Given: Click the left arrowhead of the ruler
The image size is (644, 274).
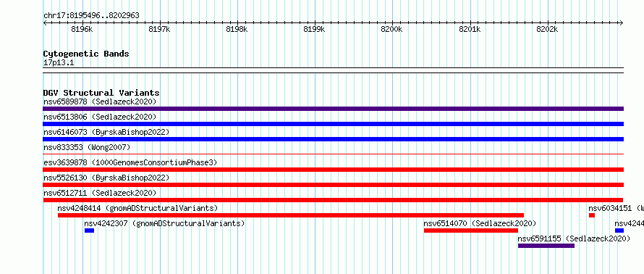Looking at the screenshot, I should coord(45,23).
